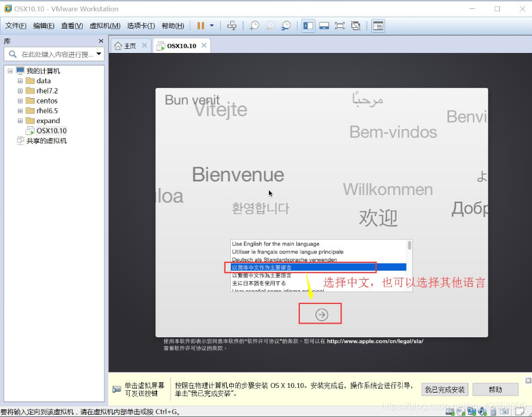Screen dimensions: 532x417
Task: Send Ctrl+Alt+Del to the virtual machine
Action: 232,26
